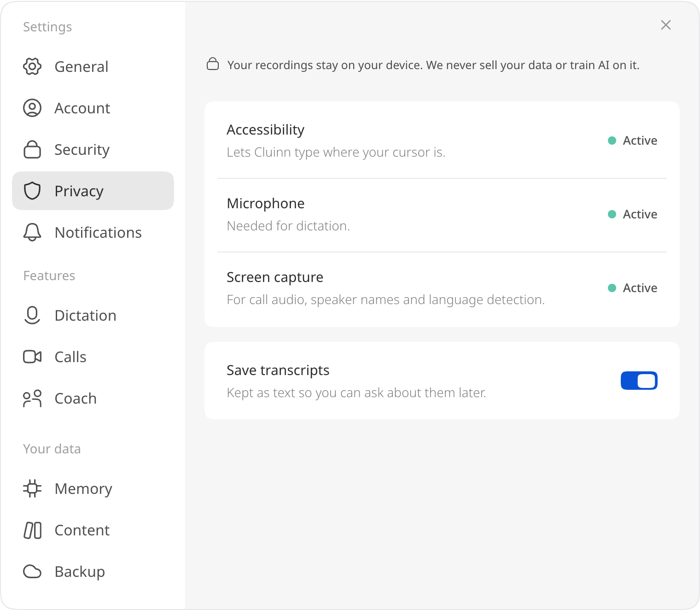
Task: Click 'For call audio, speaker names' description
Action: [x=386, y=299]
